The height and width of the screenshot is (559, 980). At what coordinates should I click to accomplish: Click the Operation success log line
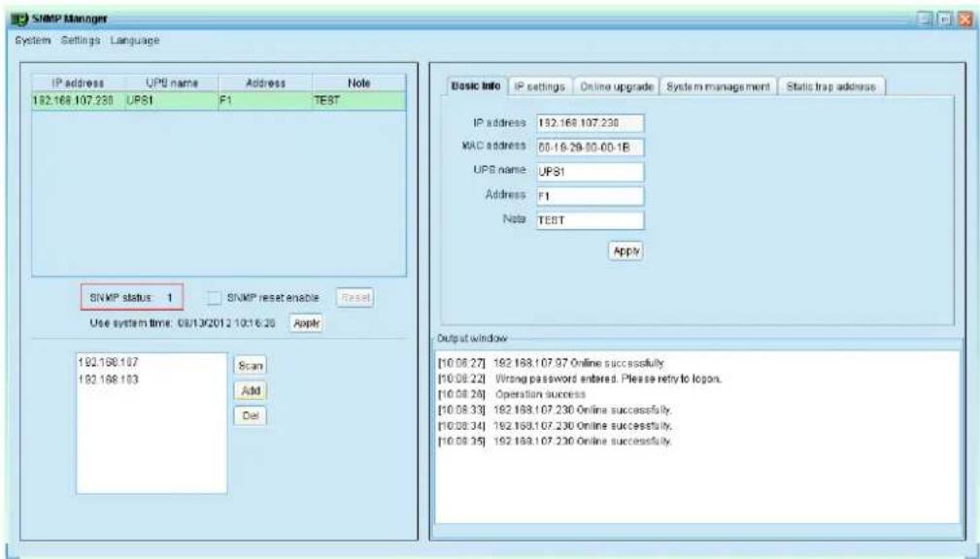click(511, 395)
